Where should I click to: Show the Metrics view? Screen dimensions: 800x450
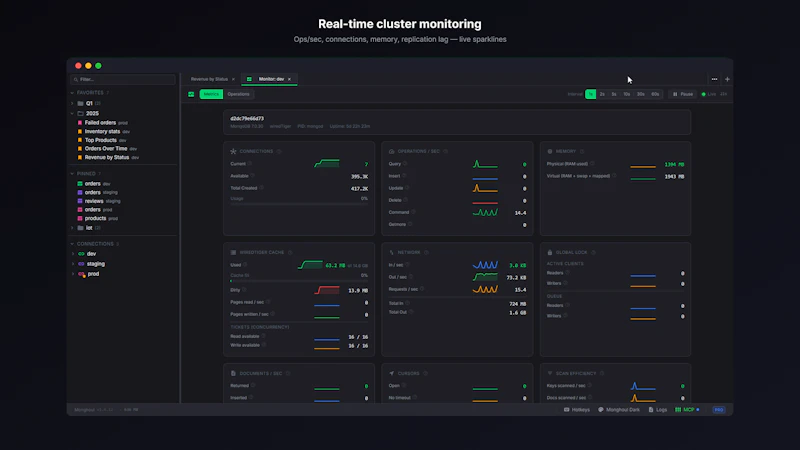[x=211, y=94]
